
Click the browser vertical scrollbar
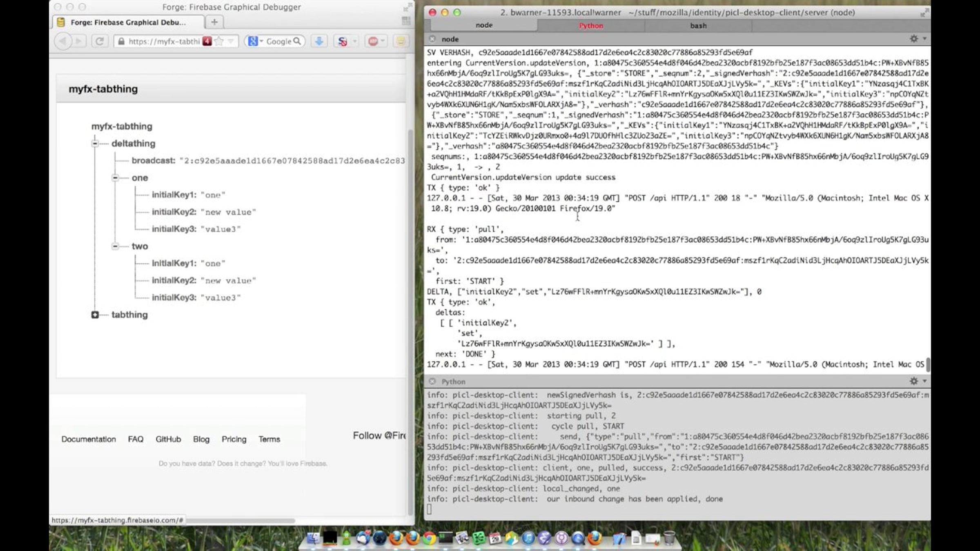coord(410,322)
